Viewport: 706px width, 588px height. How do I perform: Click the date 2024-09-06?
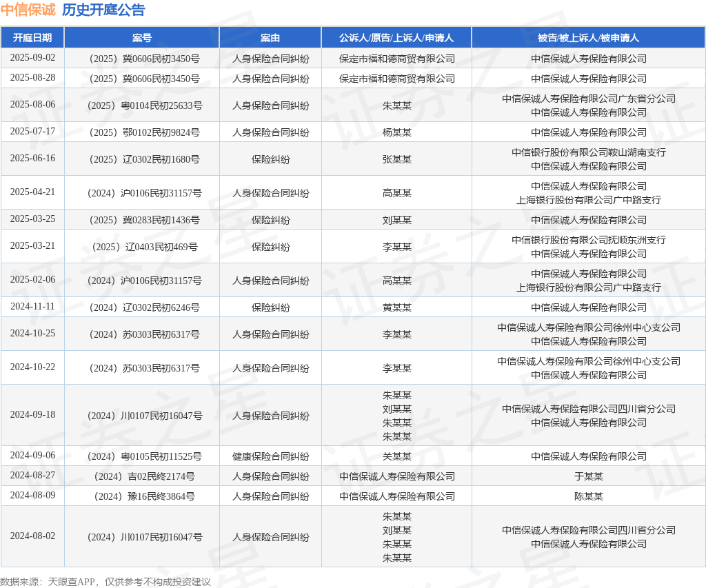pyautogui.click(x=32, y=455)
